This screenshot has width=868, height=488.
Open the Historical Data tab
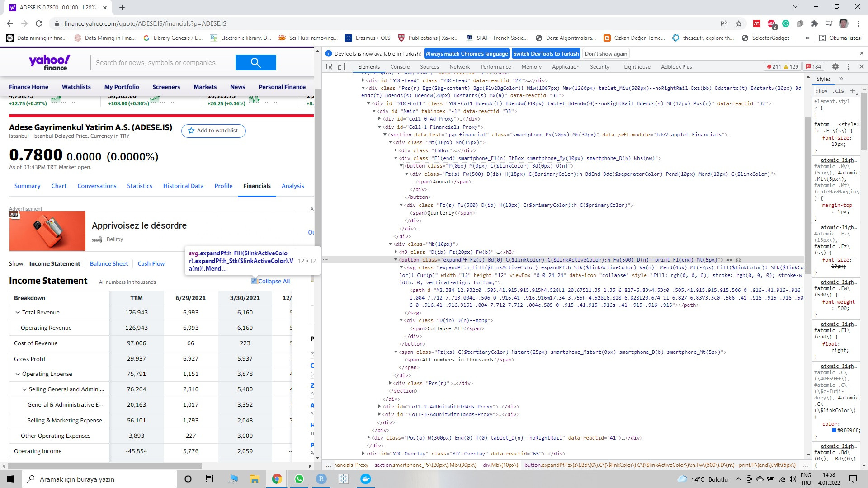183,186
